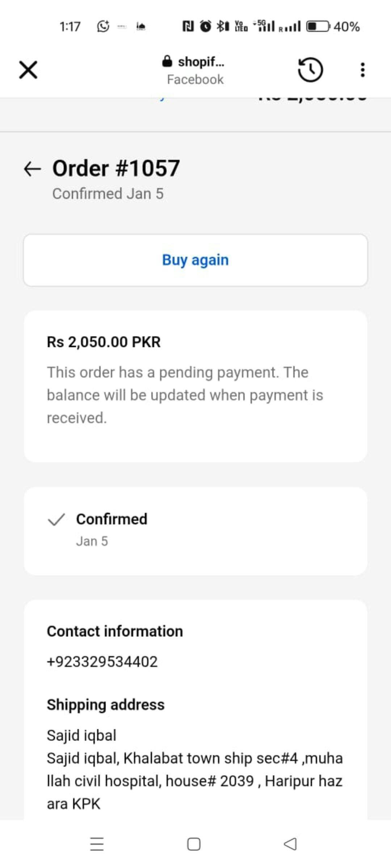Tap the Confirmed Jan 5 status card
Image resolution: width=391 pixels, height=868 pixels.
tap(195, 531)
